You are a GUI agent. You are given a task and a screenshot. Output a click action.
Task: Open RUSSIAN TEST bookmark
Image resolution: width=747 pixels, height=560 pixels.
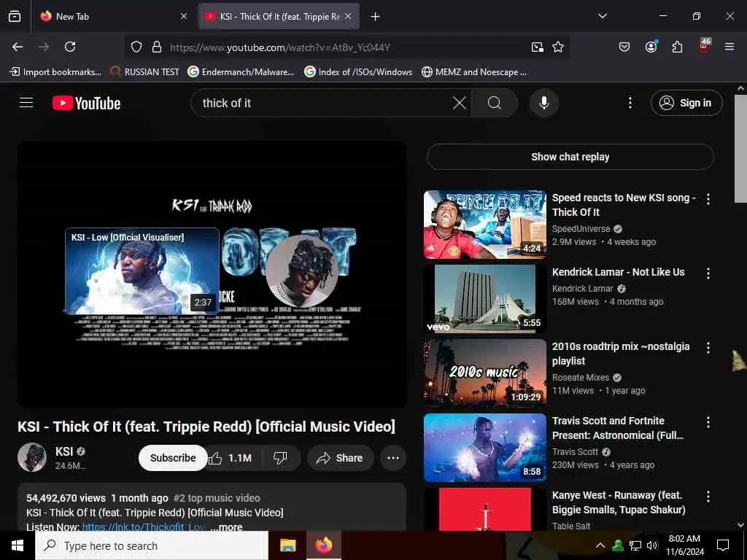145,72
